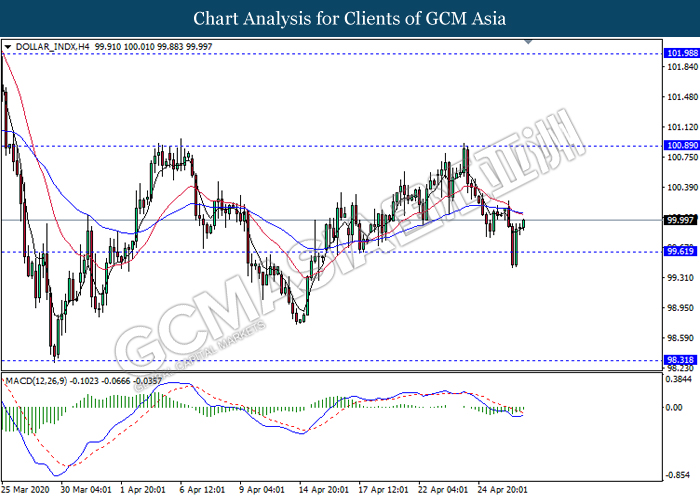This screenshot has width=700, height=500.
Task: Click the current price label 99.997
Action: point(680,220)
